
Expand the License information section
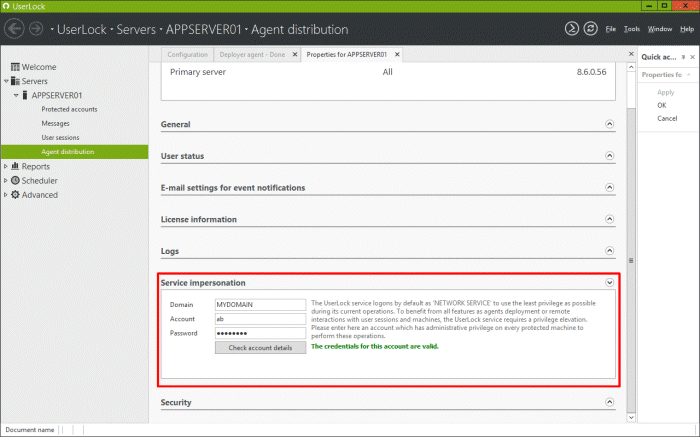[609, 219]
